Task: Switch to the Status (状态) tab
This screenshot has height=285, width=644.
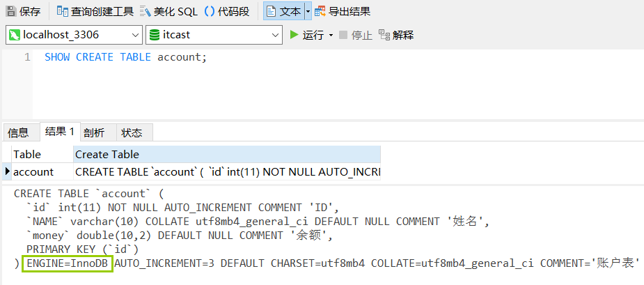Action: (134, 132)
